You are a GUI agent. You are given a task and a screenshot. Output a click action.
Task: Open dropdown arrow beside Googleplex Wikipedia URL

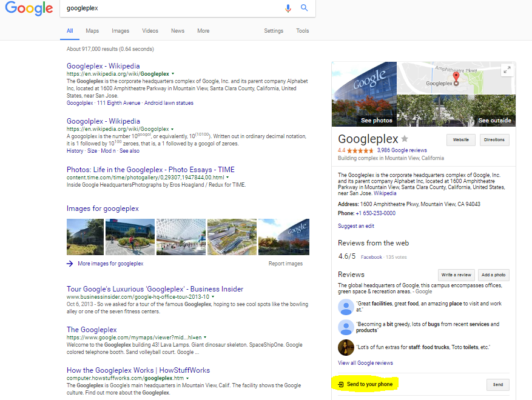pos(173,73)
